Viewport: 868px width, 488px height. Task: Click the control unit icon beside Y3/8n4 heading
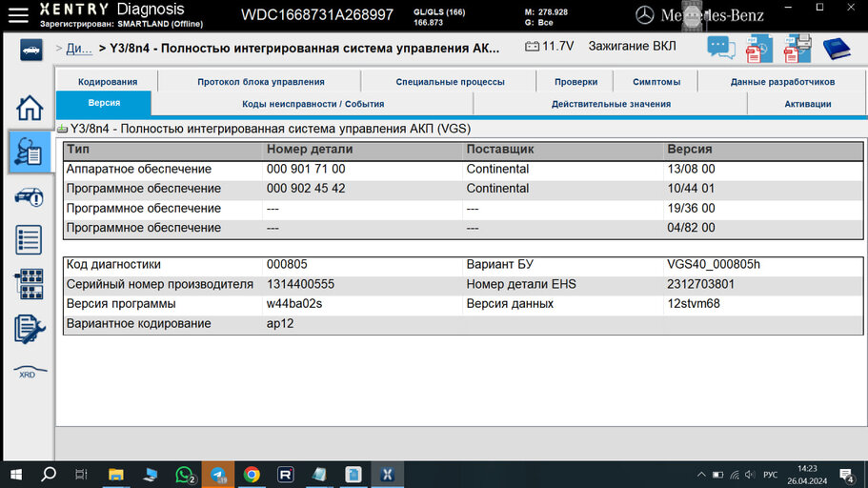[62, 129]
